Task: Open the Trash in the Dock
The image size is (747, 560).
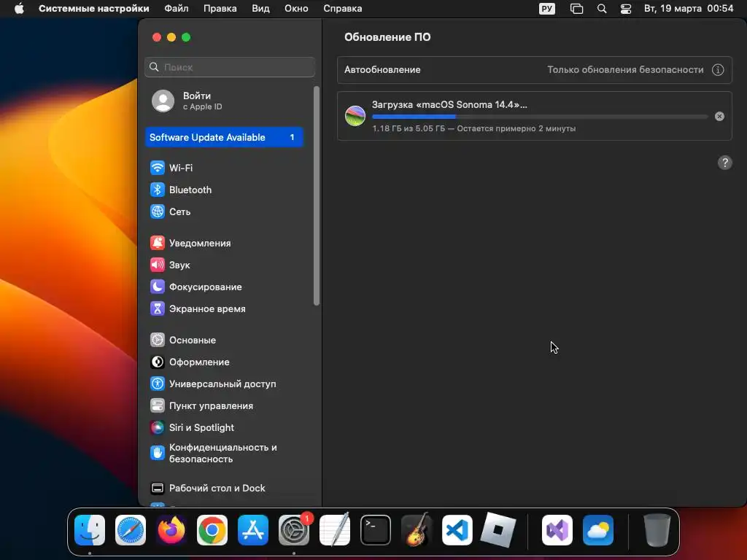Action: tap(657, 530)
